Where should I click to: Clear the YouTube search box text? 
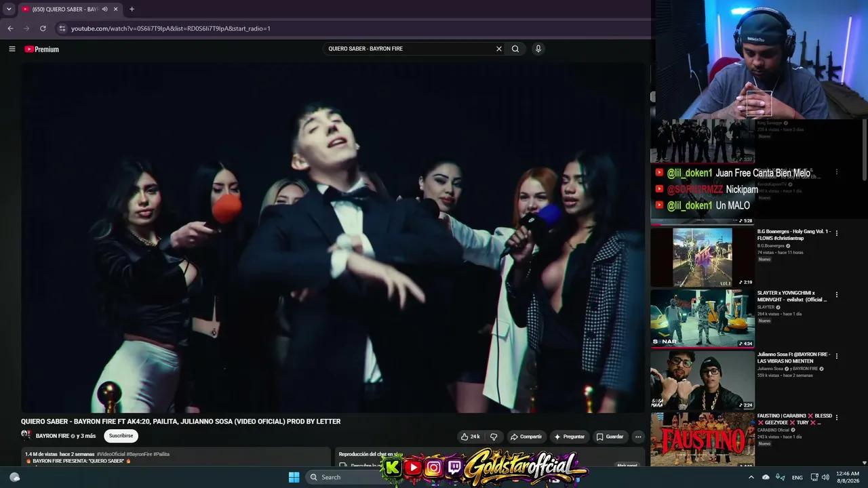click(499, 49)
